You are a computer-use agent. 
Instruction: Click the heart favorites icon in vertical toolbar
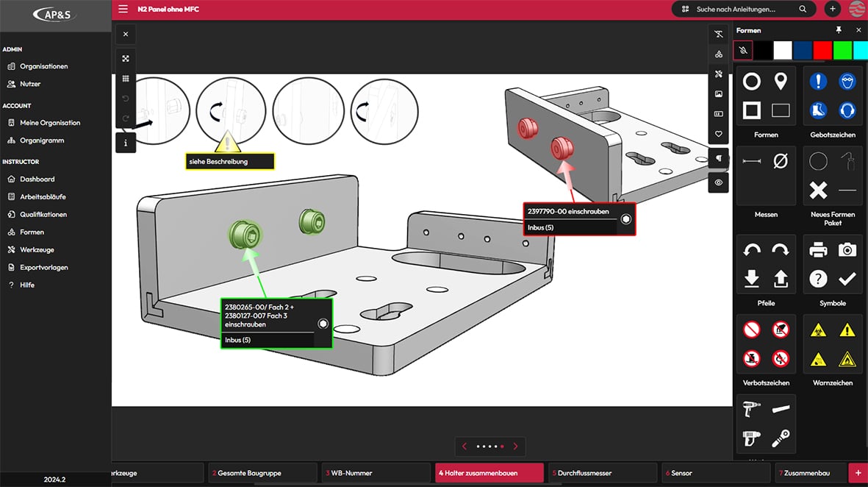click(x=719, y=135)
